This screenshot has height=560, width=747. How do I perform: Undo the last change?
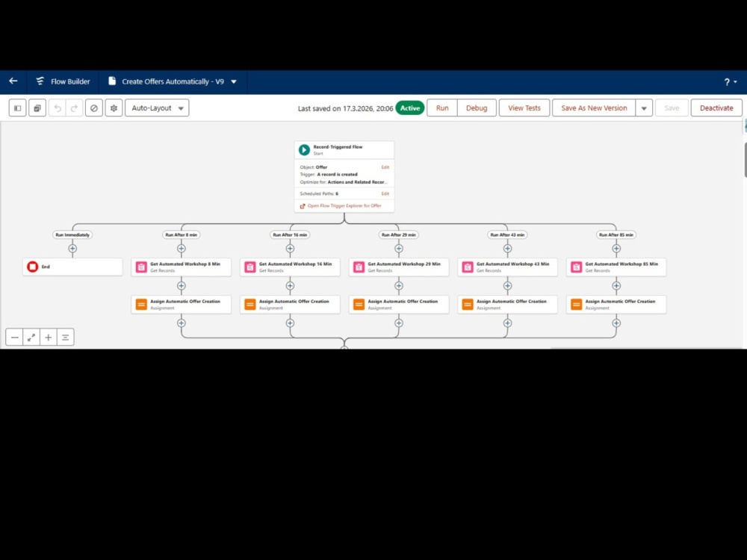click(58, 108)
